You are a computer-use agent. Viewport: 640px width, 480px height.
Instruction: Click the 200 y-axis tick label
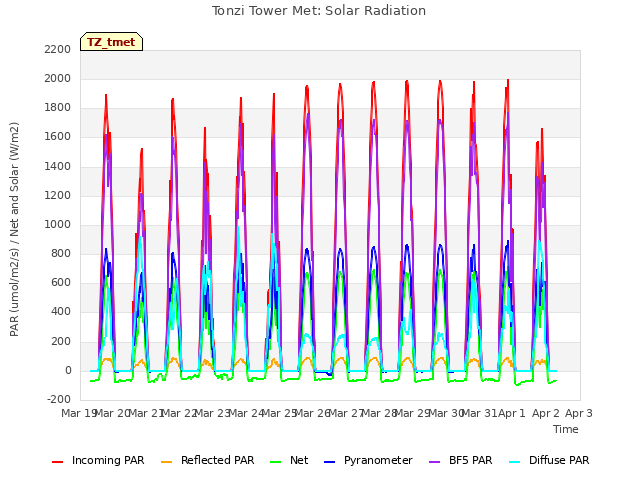61,341
